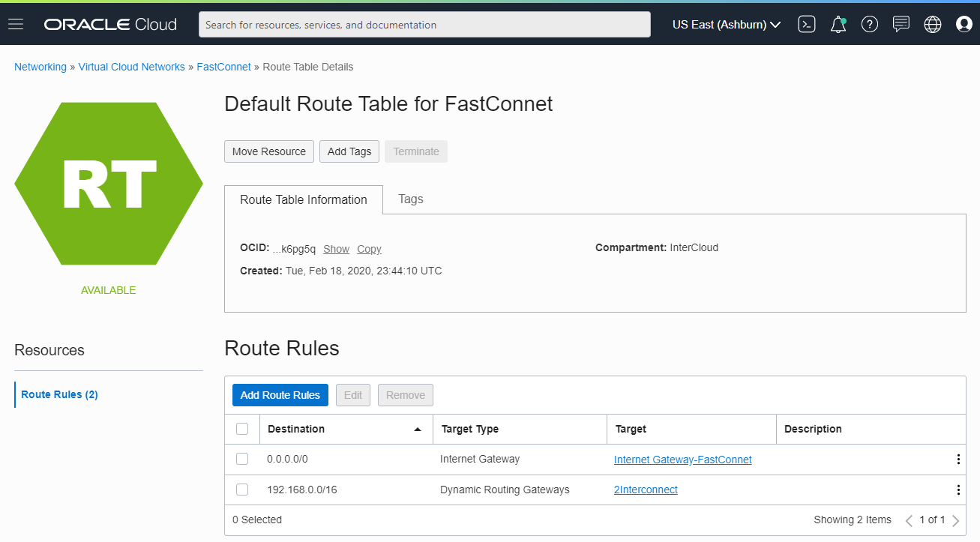Open the user profile avatar menu
The height and width of the screenshot is (542, 980).
point(964,23)
